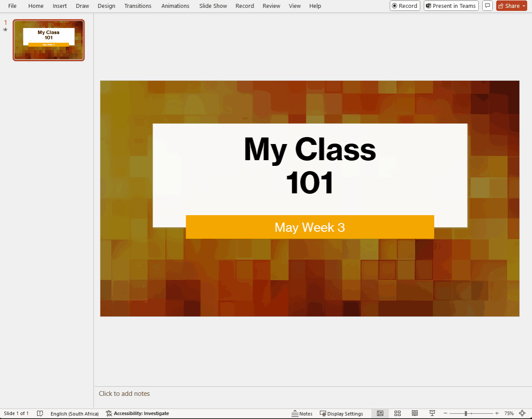
Task: Click to add notes field
Action: [124, 394]
